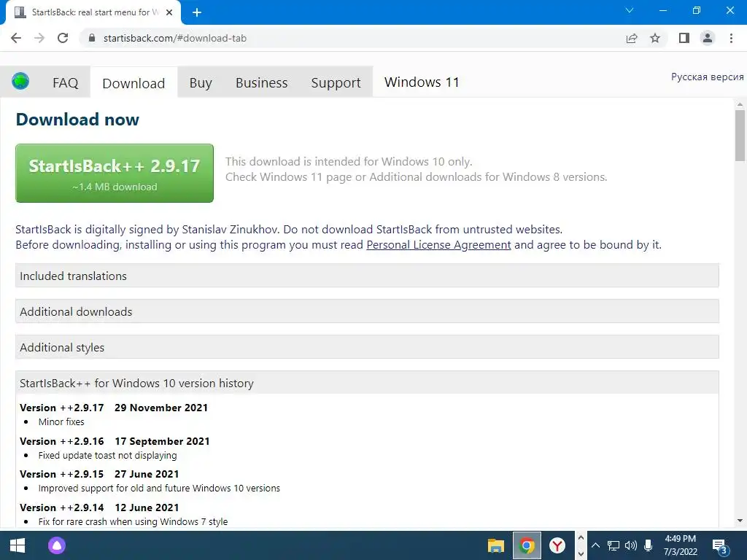Image resolution: width=747 pixels, height=560 pixels.
Task: Click the StartIsBack++ 2.9.17 download button
Action: (115, 173)
